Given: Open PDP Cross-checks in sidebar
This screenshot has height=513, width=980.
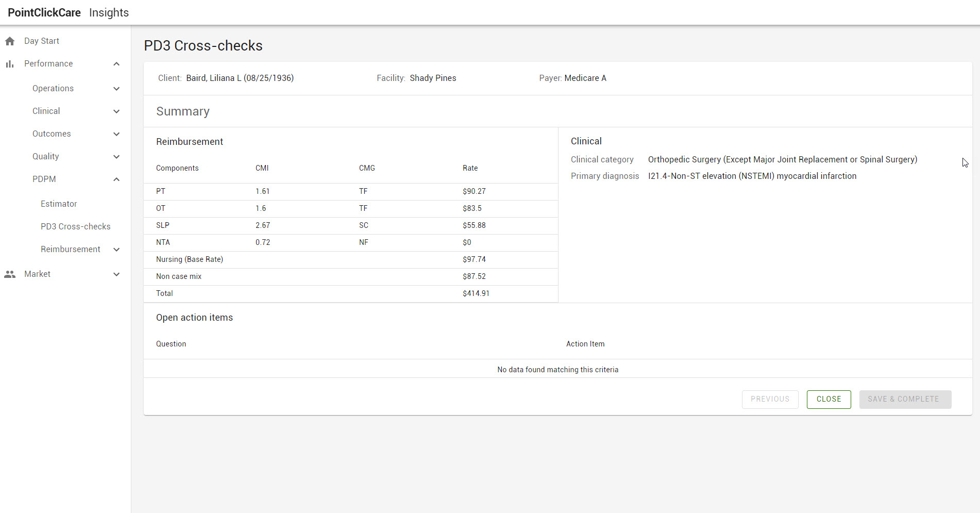Looking at the screenshot, I should pyautogui.click(x=76, y=226).
